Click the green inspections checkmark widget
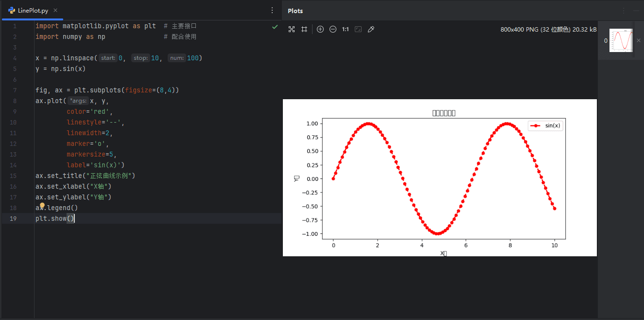 tap(275, 26)
